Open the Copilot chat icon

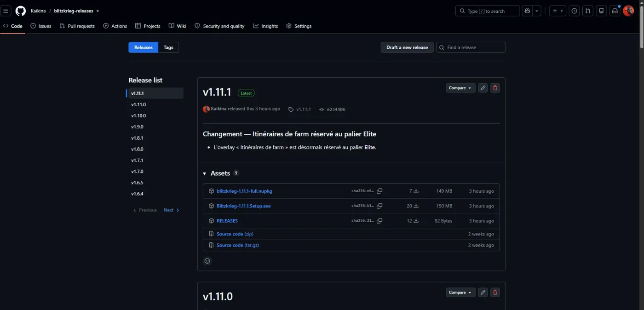pyautogui.click(x=527, y=11)
